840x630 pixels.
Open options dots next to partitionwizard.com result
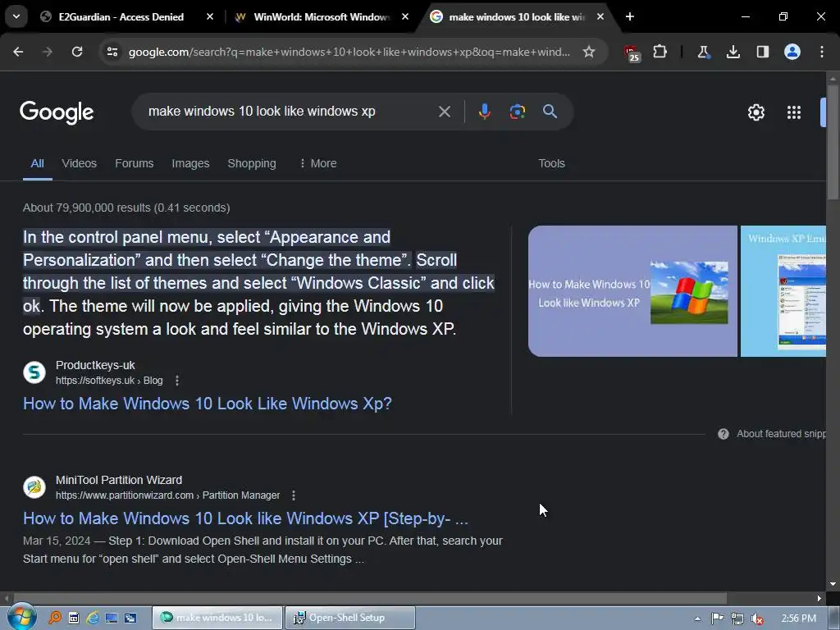[294, 495]
